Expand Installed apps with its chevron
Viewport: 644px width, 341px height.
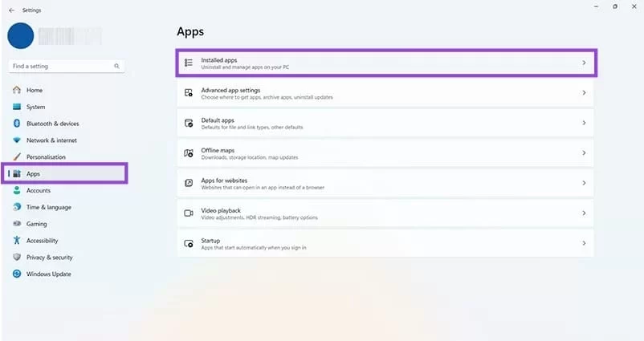tap(584, 63)
